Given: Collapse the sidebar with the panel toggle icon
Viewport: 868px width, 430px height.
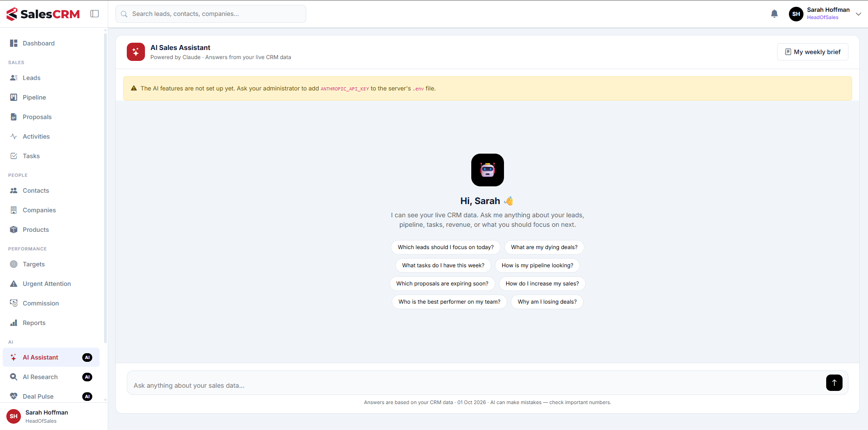Looking at the screenshot, I should click(x=95, y=14).
